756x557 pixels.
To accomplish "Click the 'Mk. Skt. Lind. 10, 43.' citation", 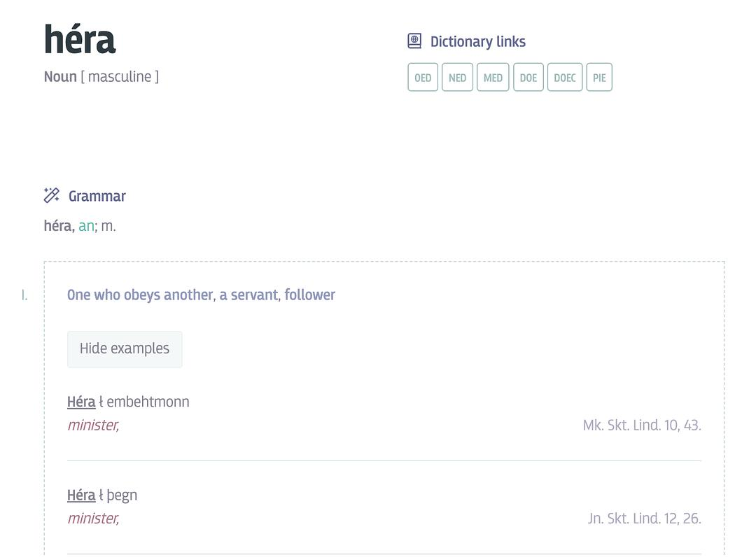I will 642,425.
